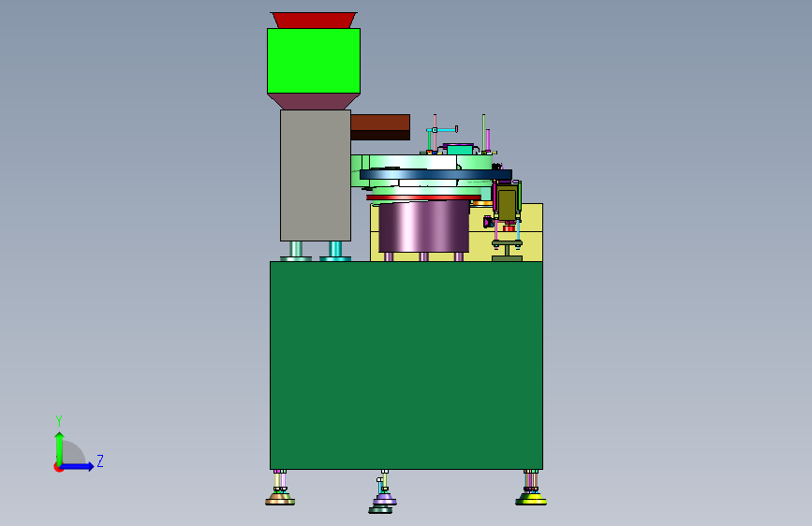Viewport: 812px width, 526px height.
Task: Select the red hopper lid at top
Action: coord(314,21)
